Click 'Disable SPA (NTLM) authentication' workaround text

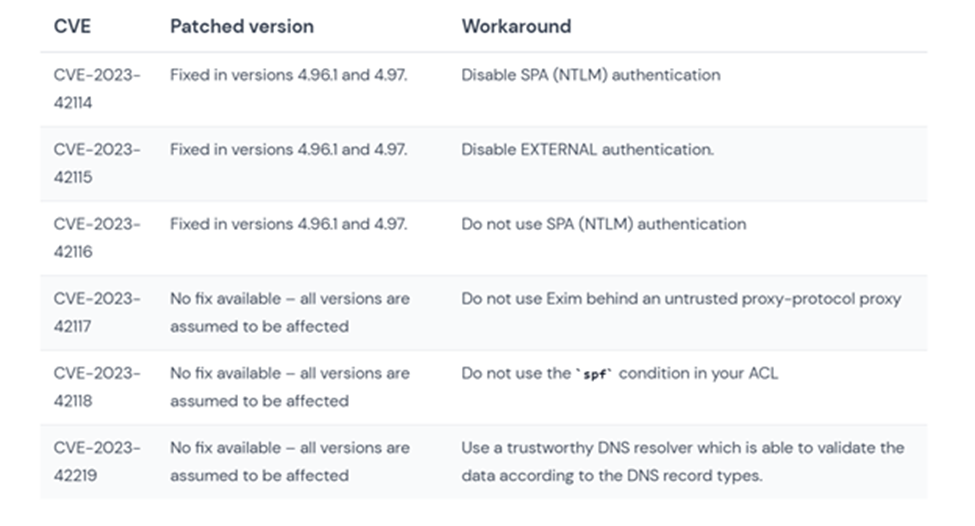(x=591, y=75)
